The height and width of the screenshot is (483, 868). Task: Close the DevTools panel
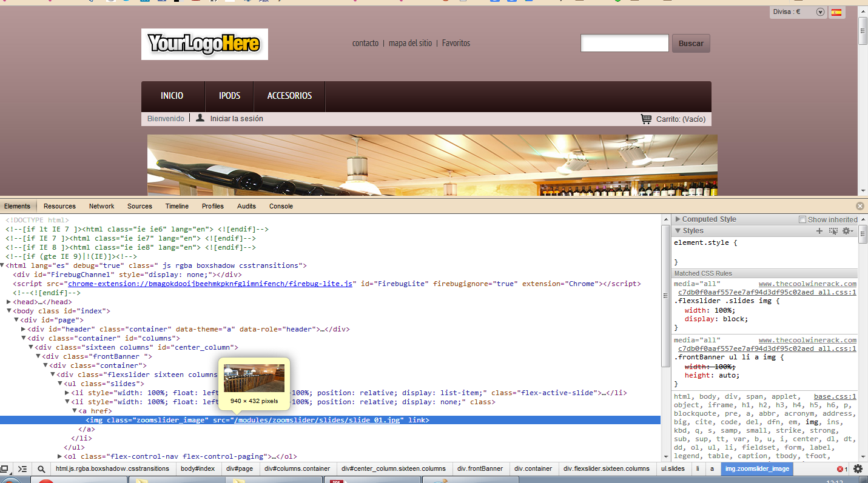[x=860, y=206]
